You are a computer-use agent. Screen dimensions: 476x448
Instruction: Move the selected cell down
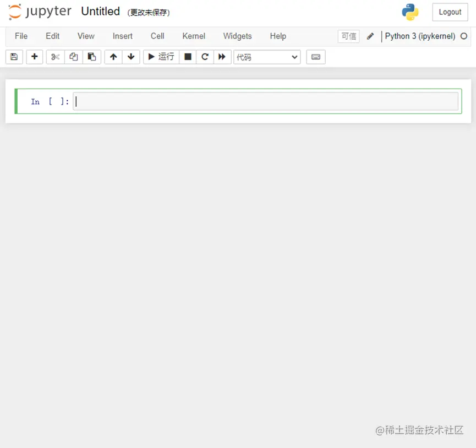(x=131, y=57)
